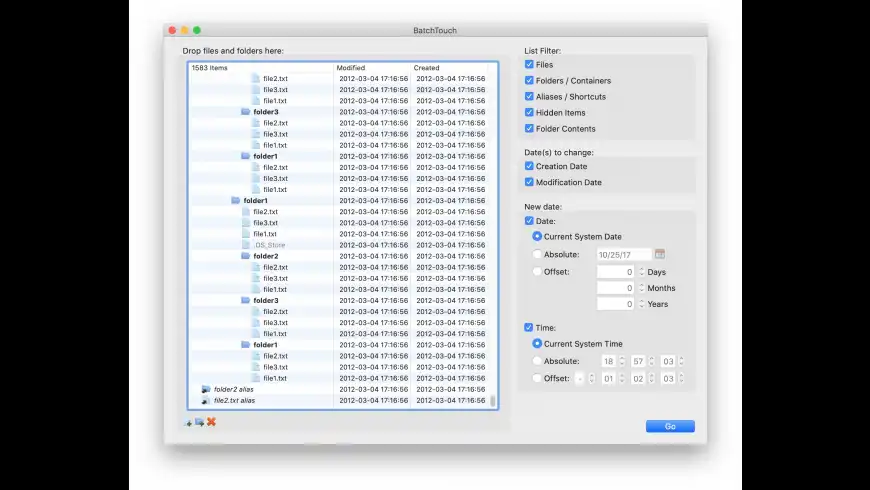Open the time offset sign dropdown

tap(579, 378)
